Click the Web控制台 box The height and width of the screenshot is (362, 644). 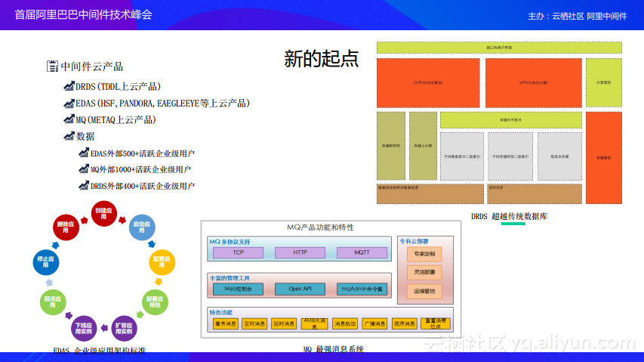tap(239, 289)
